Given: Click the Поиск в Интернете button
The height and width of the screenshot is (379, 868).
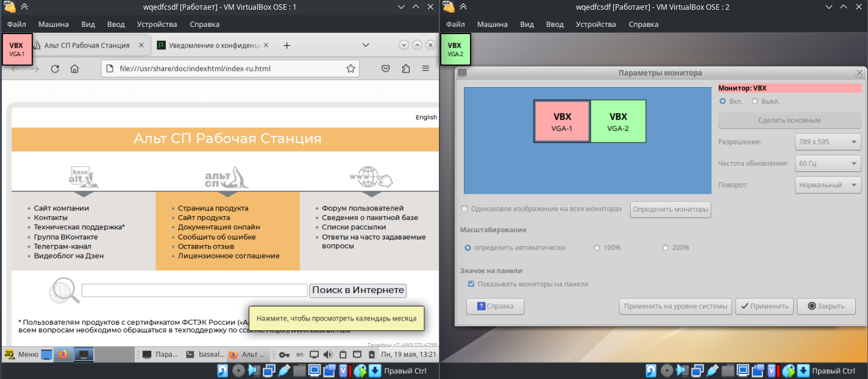Looking at the screenshot, I should pyautogui.click(x=358, y=291).
